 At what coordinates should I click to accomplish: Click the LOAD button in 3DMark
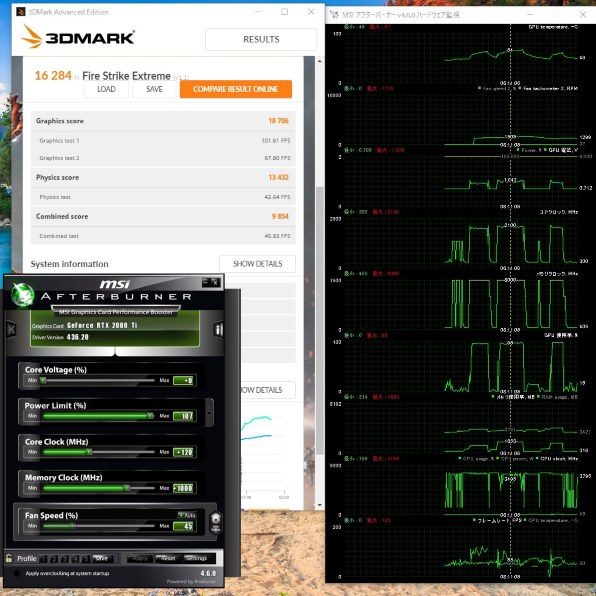coord(106,89)
